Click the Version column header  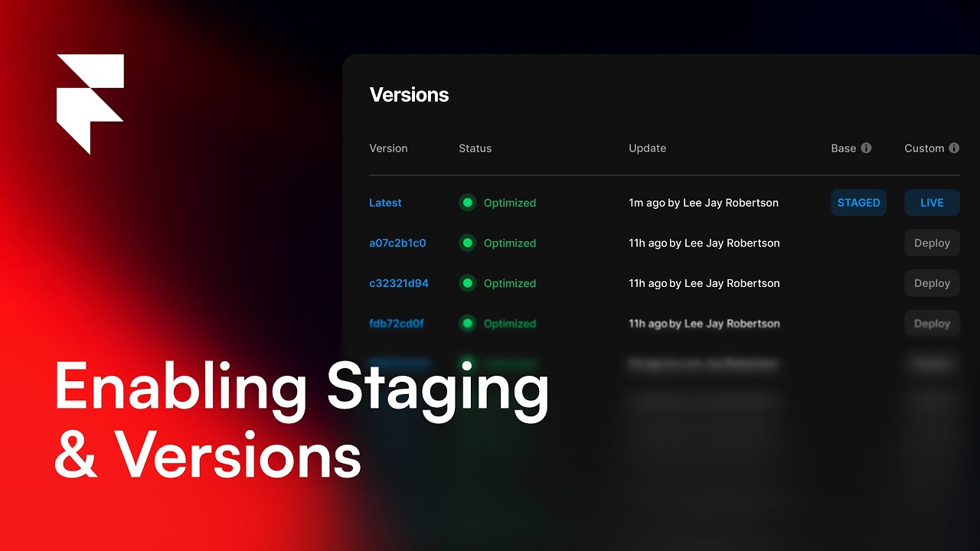388,148
